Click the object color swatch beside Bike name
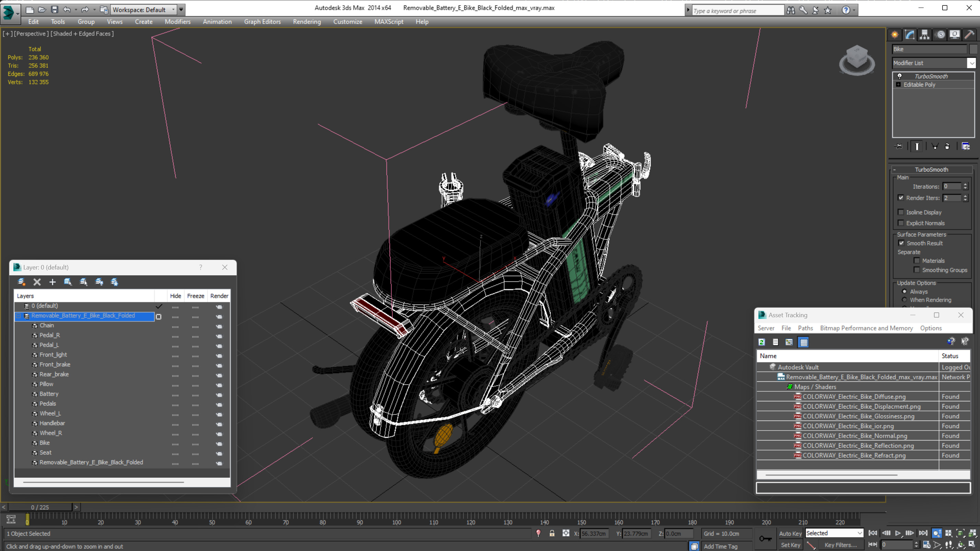980x551 pixels. (973, 49)
